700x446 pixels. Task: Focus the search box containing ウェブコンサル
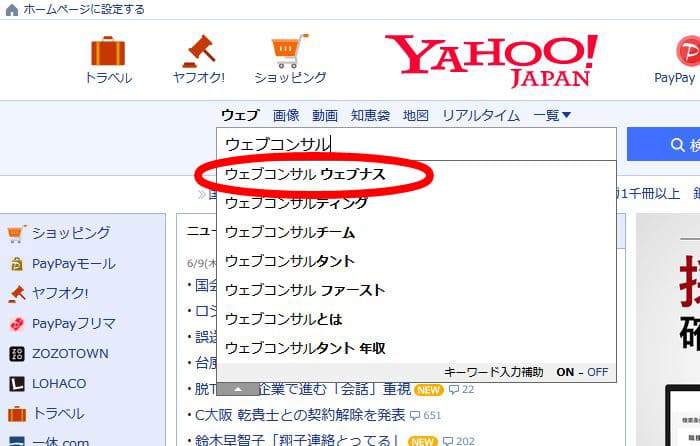[x=417, y=144]
